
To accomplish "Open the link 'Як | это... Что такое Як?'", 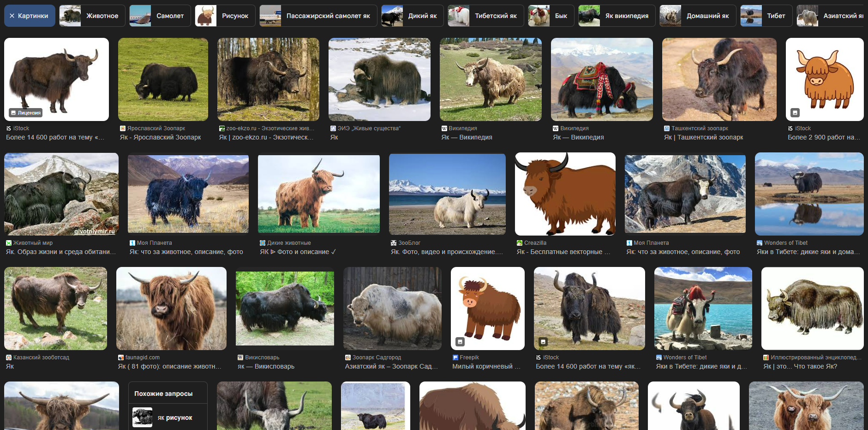I will point(800,366).
